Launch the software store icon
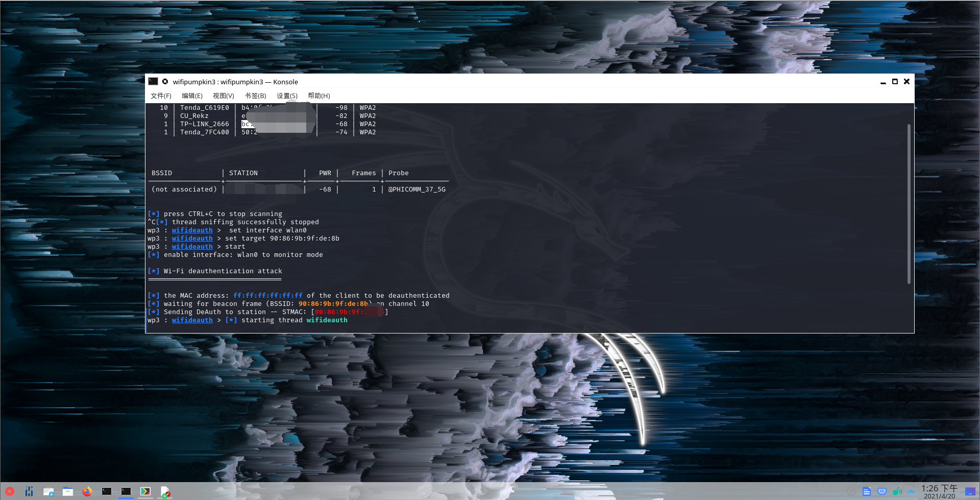980x500 pixels. [x=48, y=491]
